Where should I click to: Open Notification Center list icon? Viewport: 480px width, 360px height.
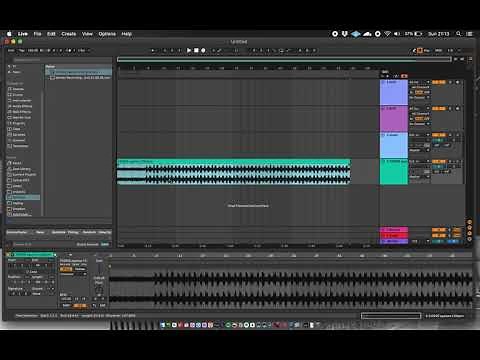point(469,34)
